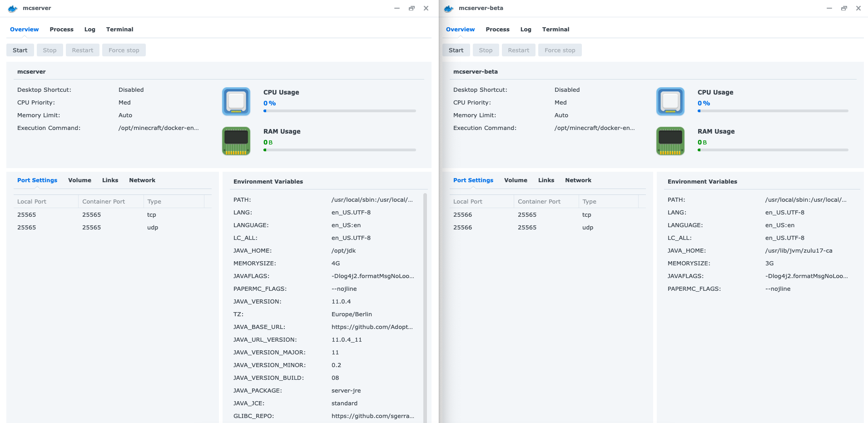Click JAVA_PACKAGE value server-jre
Viewport: 868px width, 423px height.
(x=346, y=391)
